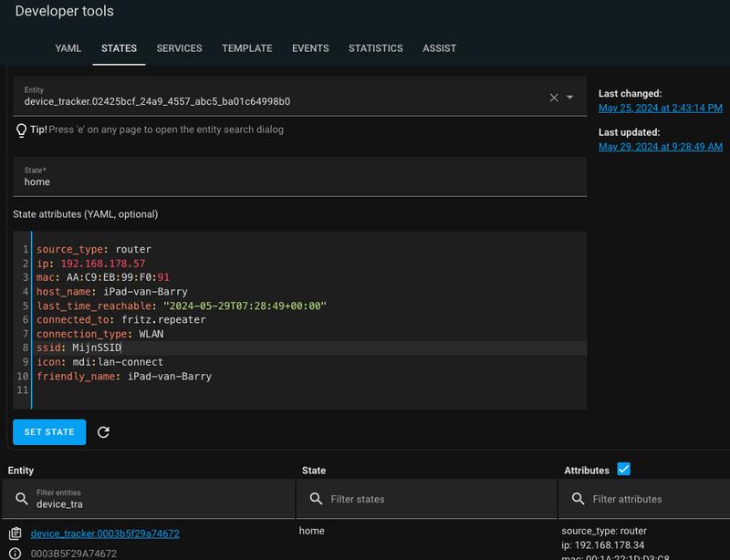Expand the Entity dropdown arrow
This screenshot has height=560, width=730.
[570, 98]
